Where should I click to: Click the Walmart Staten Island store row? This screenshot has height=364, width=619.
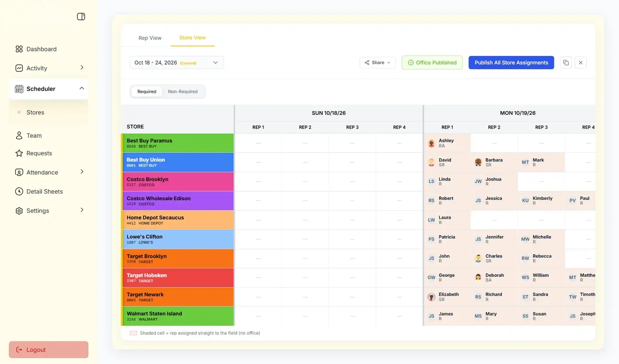[178, 316]
